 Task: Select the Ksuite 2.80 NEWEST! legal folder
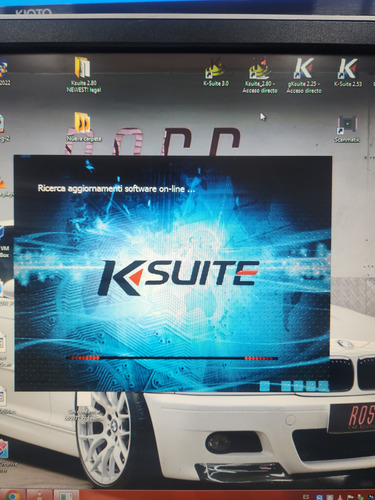click(84, 75)
